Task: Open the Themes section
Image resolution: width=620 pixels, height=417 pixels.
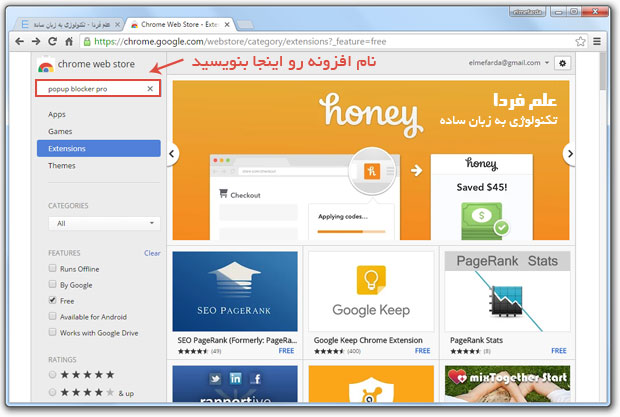Action: 61,166
